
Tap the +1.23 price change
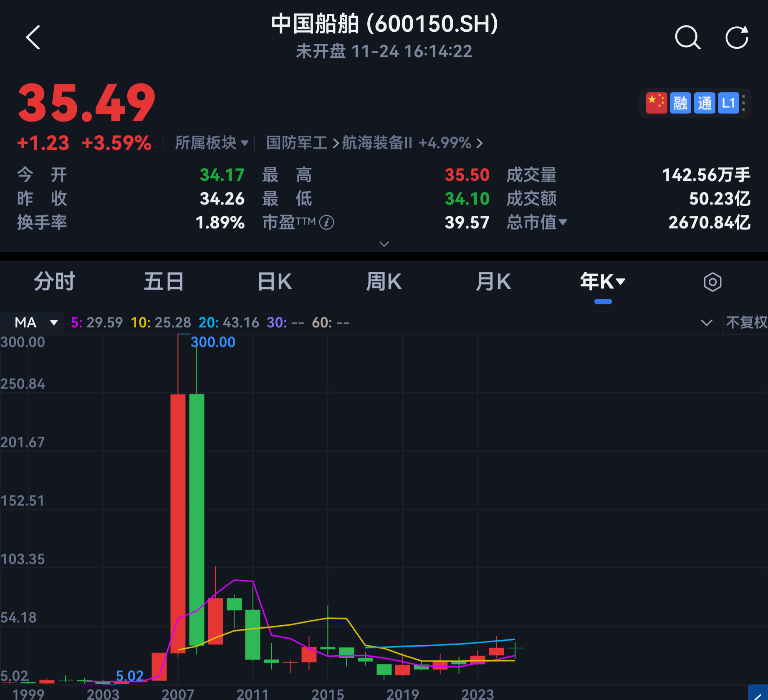43,143
